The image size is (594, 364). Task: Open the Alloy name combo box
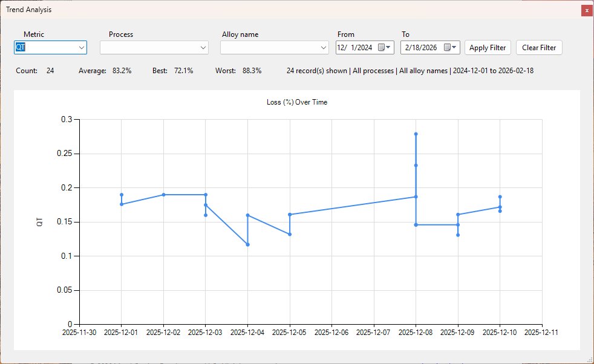click(275, 48)
